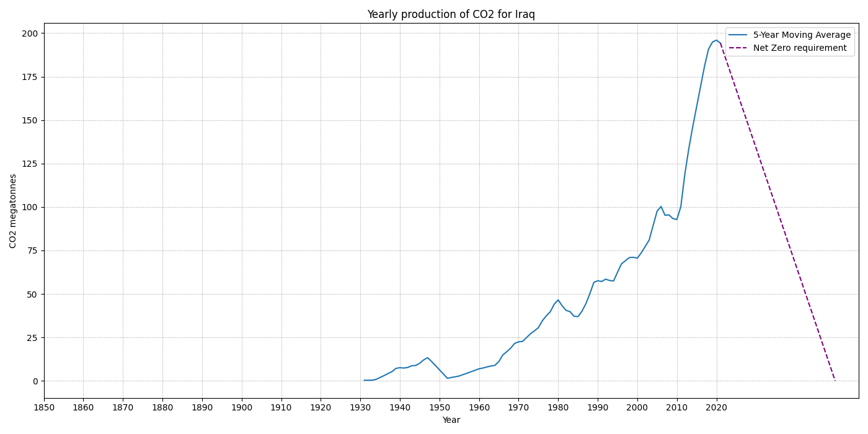The height and width of the screenshot is (434, 868).
Task: Click the blue line's local peak near 1980
Action: tap(558, 300)
